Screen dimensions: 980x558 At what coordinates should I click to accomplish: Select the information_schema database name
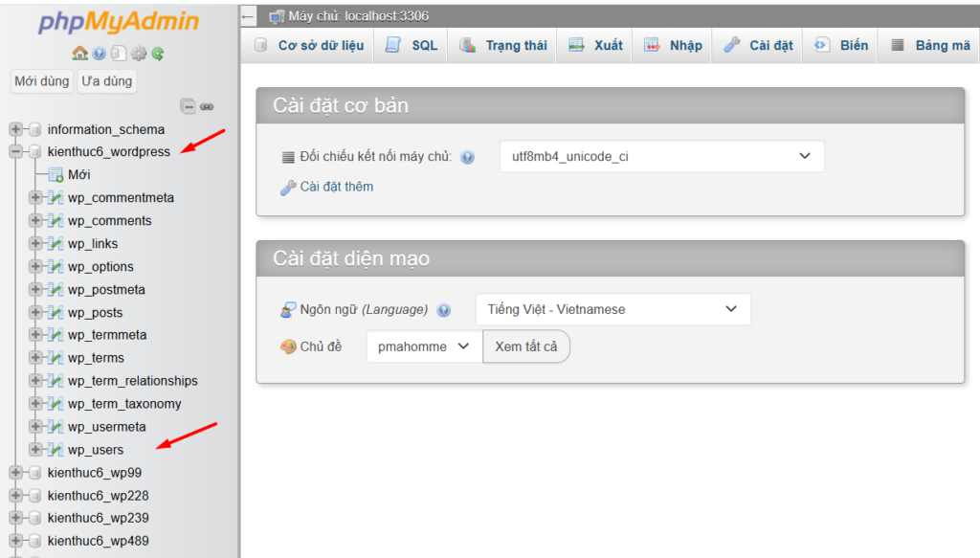click(106, 129)
